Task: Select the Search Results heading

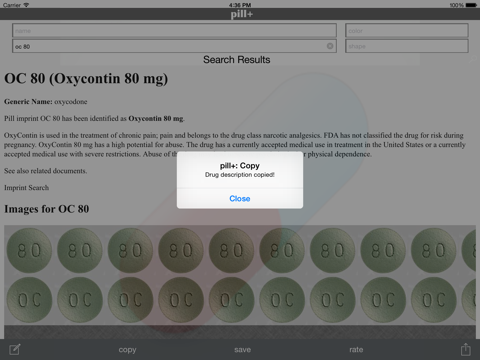Action: click(237, 60)
